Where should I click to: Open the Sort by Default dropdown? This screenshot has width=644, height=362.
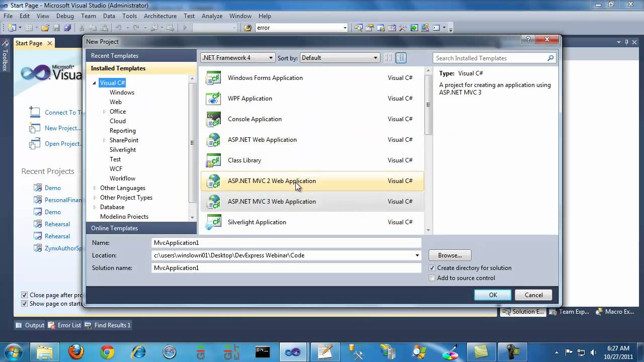[340, 58]
